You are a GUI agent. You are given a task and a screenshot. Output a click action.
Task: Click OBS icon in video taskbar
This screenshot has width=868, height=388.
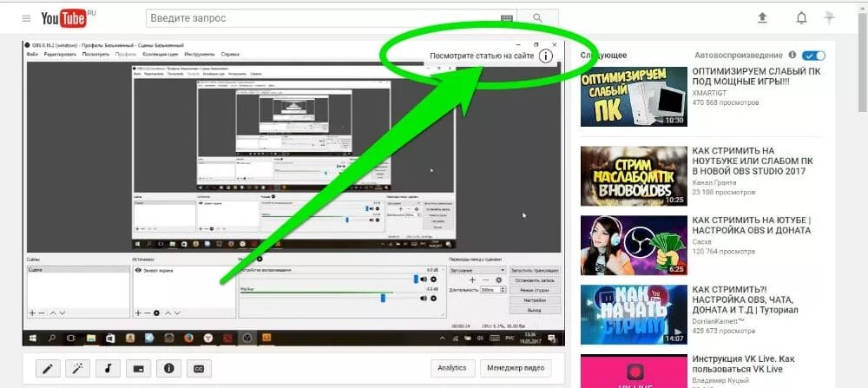point(247,339)
